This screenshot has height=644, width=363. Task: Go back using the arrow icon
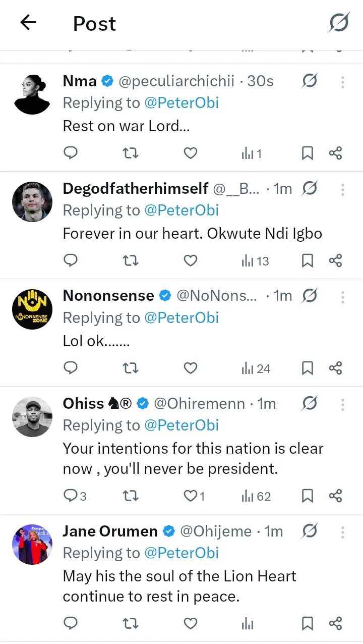[x=29, y=23]
